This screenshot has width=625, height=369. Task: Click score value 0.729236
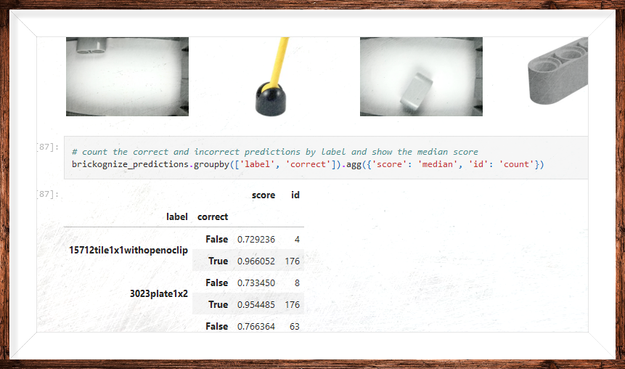click(256, 239)
